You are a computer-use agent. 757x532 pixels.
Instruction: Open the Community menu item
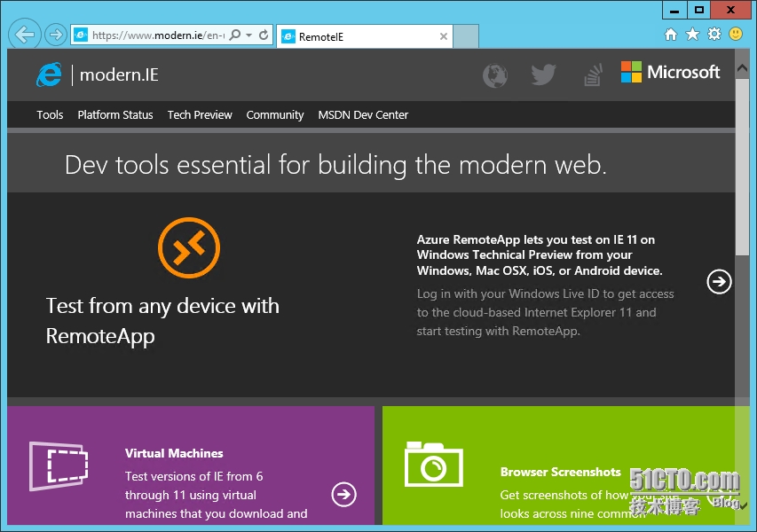275,114
